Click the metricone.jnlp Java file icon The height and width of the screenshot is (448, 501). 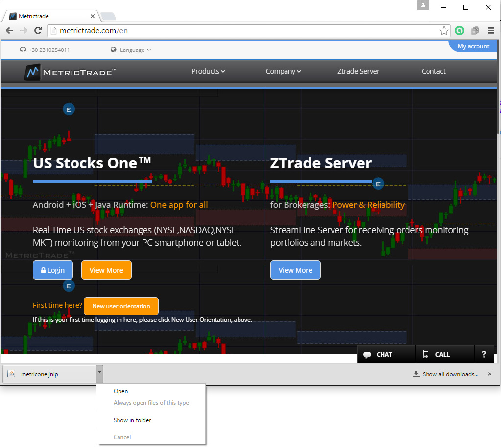11,374
